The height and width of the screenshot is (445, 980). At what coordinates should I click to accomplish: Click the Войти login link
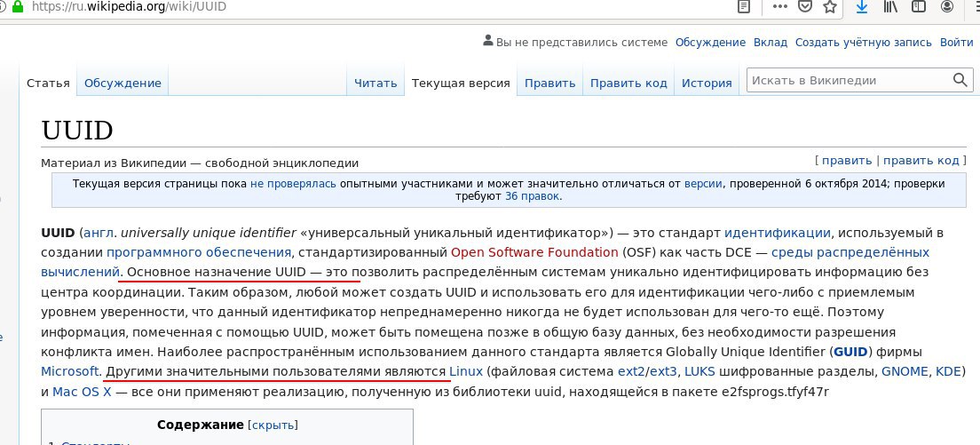point(957,43)
